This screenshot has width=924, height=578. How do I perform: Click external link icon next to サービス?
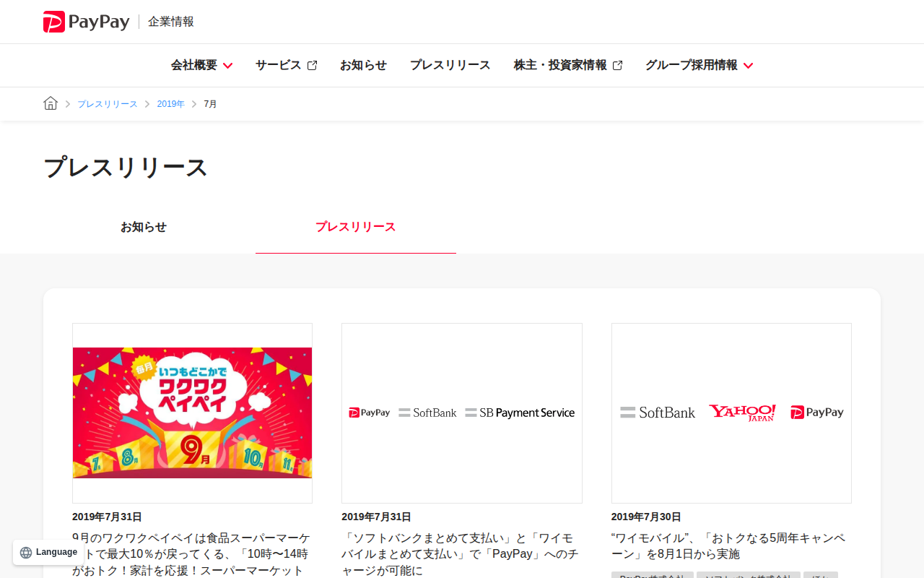[312, 66]
